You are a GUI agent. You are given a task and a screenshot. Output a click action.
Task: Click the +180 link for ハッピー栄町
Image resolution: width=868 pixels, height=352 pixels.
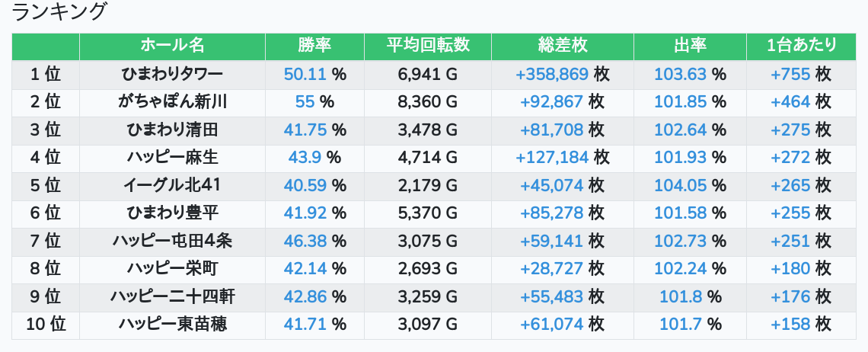(x=790, y=270)
